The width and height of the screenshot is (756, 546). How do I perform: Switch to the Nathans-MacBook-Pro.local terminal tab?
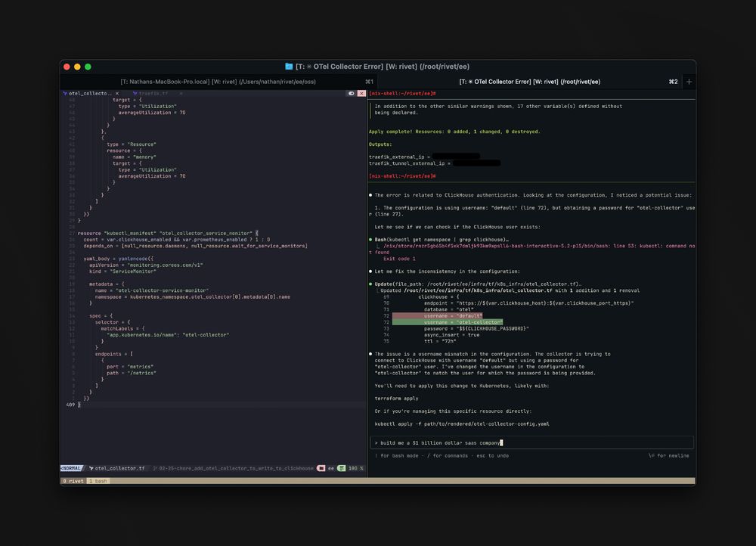click(x=218, y=82)
